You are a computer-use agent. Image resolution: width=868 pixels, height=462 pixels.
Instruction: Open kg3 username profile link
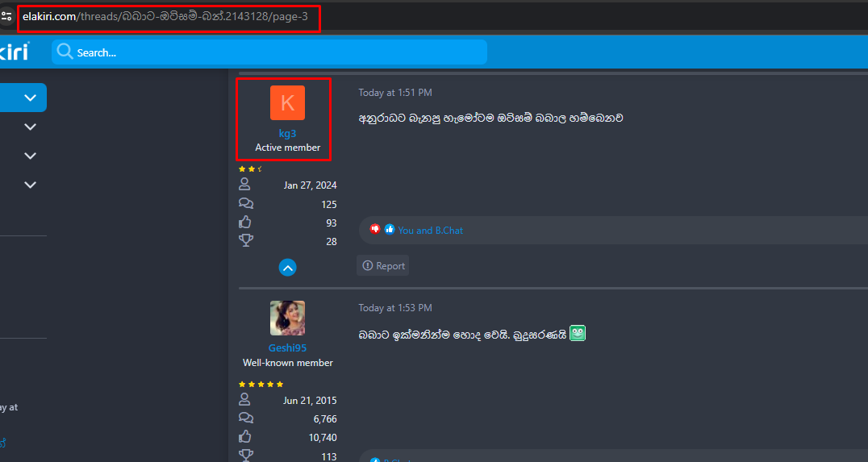click(x=287, y=133)
